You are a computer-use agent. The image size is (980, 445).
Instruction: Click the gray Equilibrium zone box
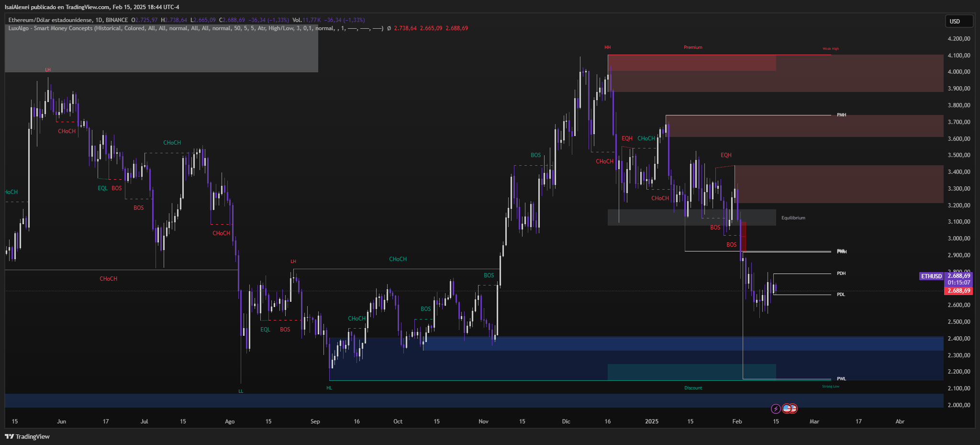(691, 217)
